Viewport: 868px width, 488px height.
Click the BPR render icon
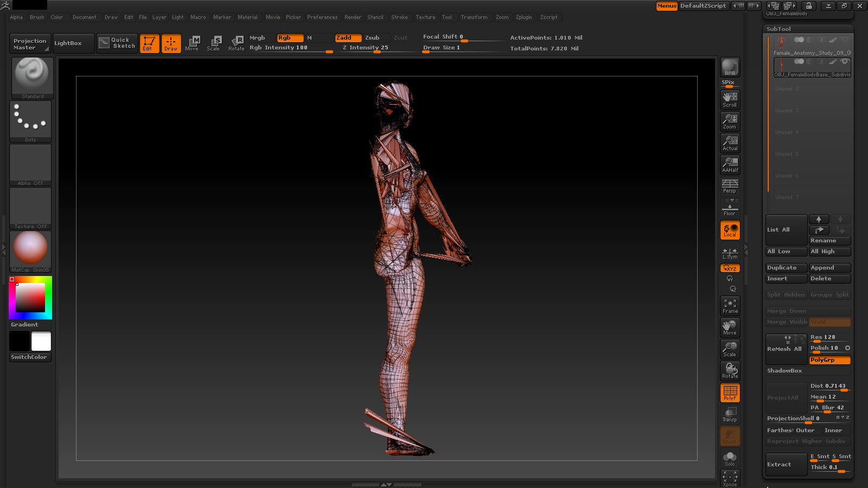pos(730,68)
